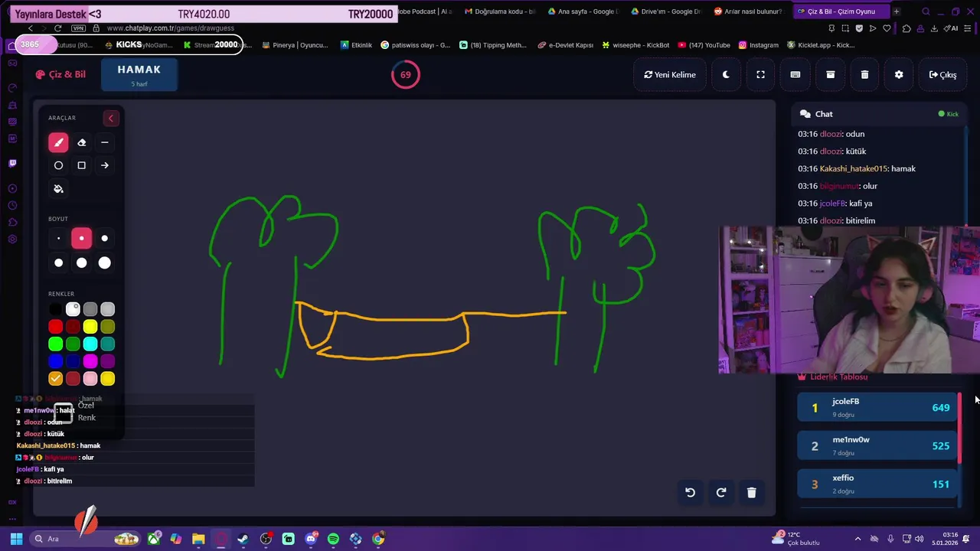This screenshot has height=551, width=980.
Task: Pick the pink color swatch
Action: tap(90, 379)
